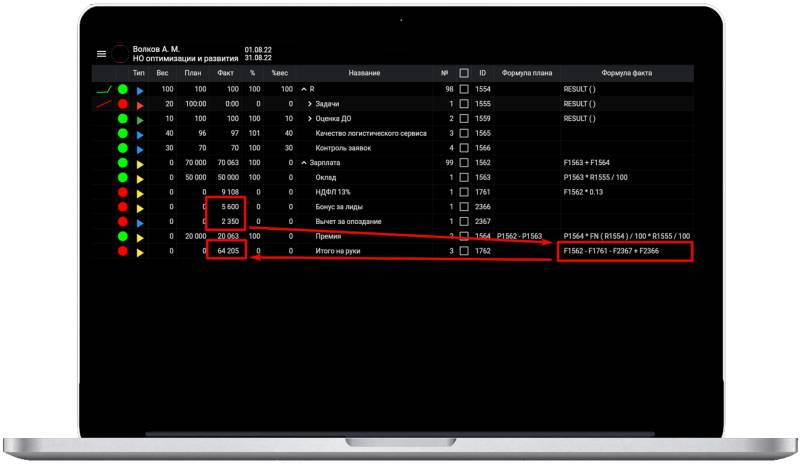Click the green status circle for Оценка ДО
800x464 pixels.
point(123,119)
